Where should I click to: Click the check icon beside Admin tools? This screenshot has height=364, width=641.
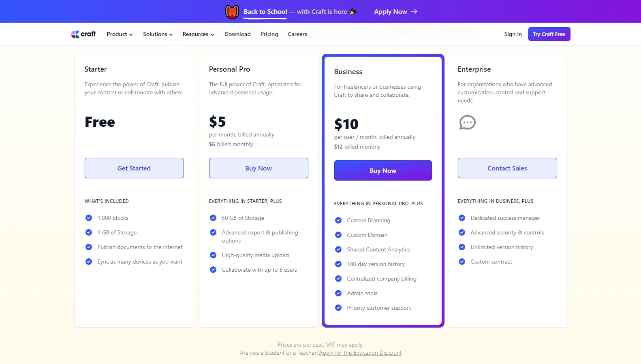(x=338, y=293)
